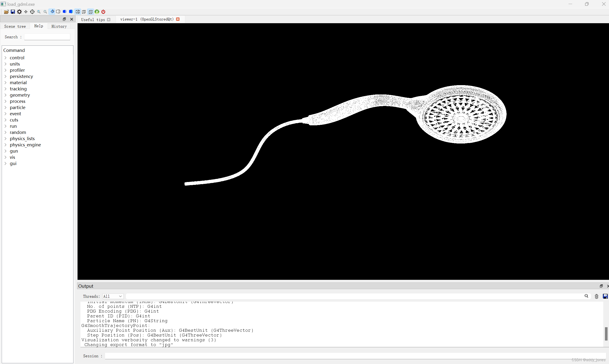609x364 pixels.
Task: Toggle rotate mode in the toolbar
Action: click(52, 11)
